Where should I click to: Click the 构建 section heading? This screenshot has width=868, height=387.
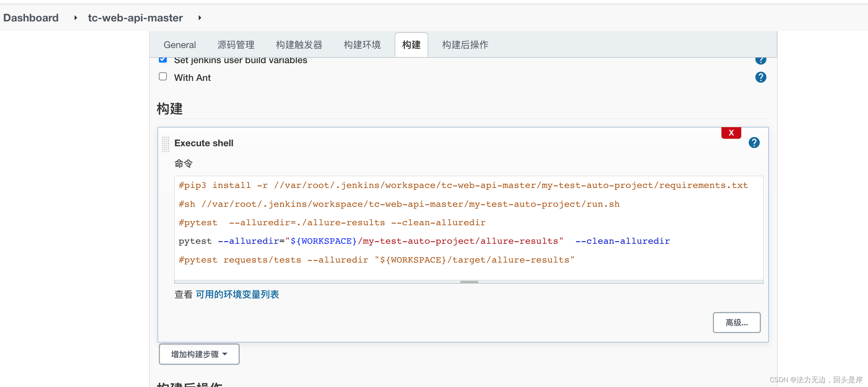(x=170, y=109)
